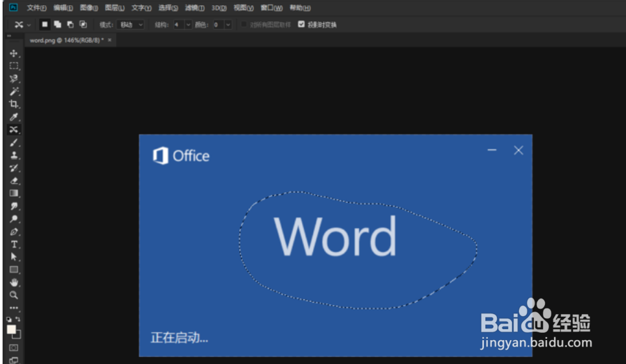Click the Photoshop logo icon
Viewport: 626px width, 364px height.
13,7
